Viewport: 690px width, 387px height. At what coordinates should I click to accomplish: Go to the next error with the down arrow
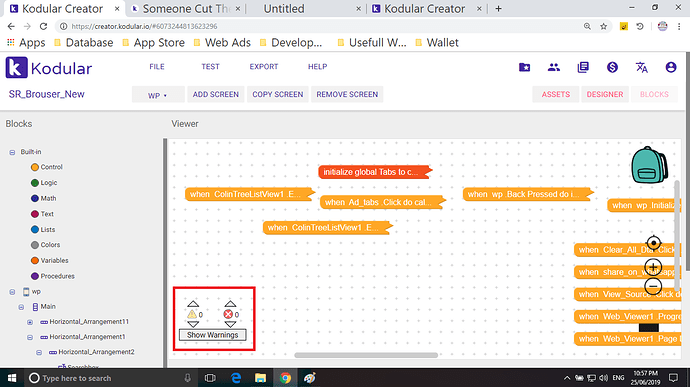[230, 324]
